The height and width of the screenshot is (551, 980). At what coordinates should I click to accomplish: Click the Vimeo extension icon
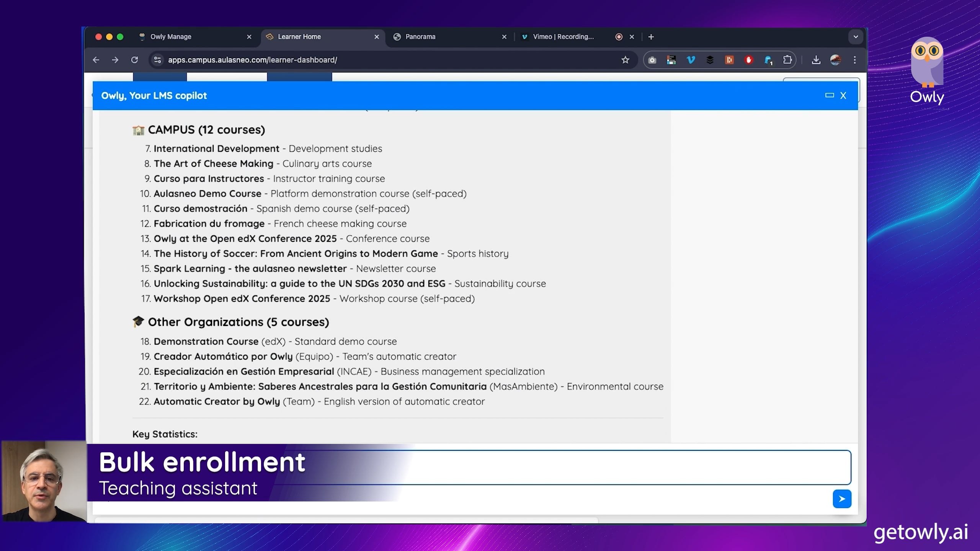[691, 60]
